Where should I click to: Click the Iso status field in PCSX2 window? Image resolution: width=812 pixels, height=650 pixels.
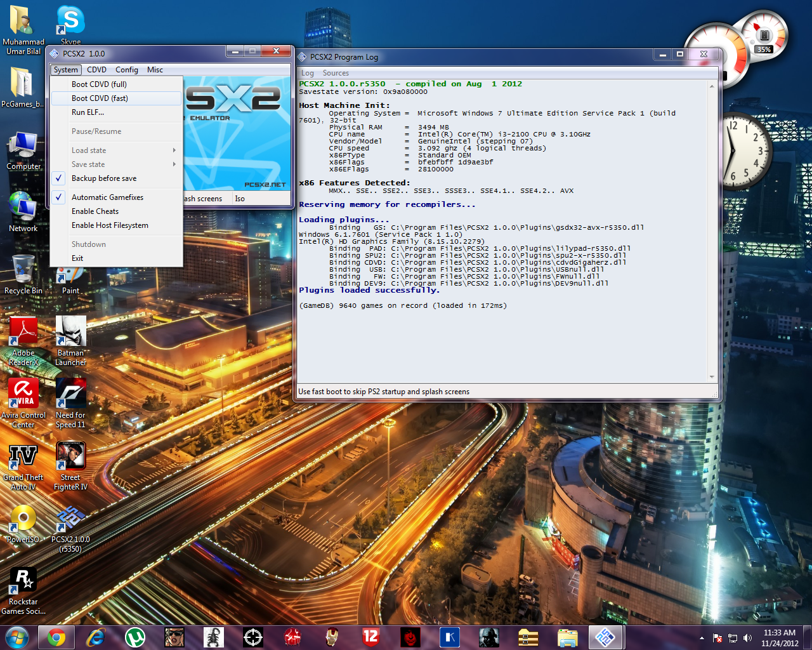click(x=260, y=199)
